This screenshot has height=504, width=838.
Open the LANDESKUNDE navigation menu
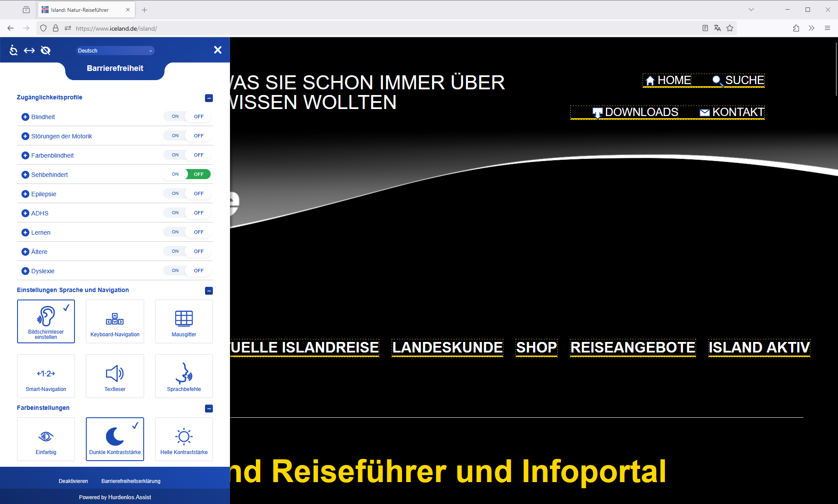pyautogui.click(x=447, y=347)
